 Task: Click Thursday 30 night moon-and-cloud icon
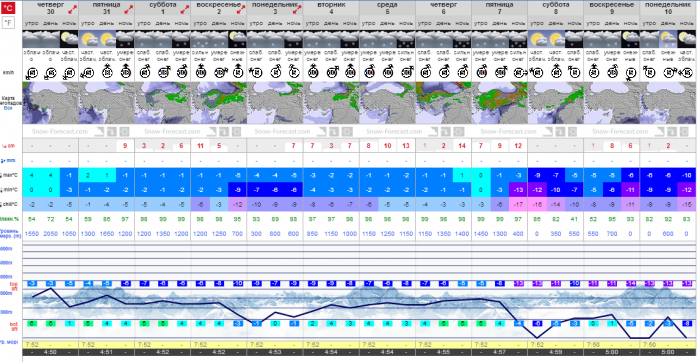click(x=69, y=39)
